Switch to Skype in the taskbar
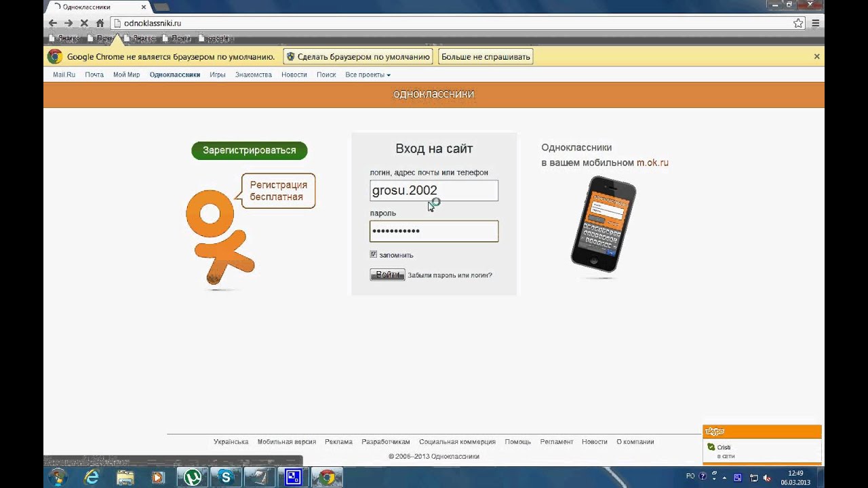The height and width of the screenshot is (488, 868). coord(226,477)
